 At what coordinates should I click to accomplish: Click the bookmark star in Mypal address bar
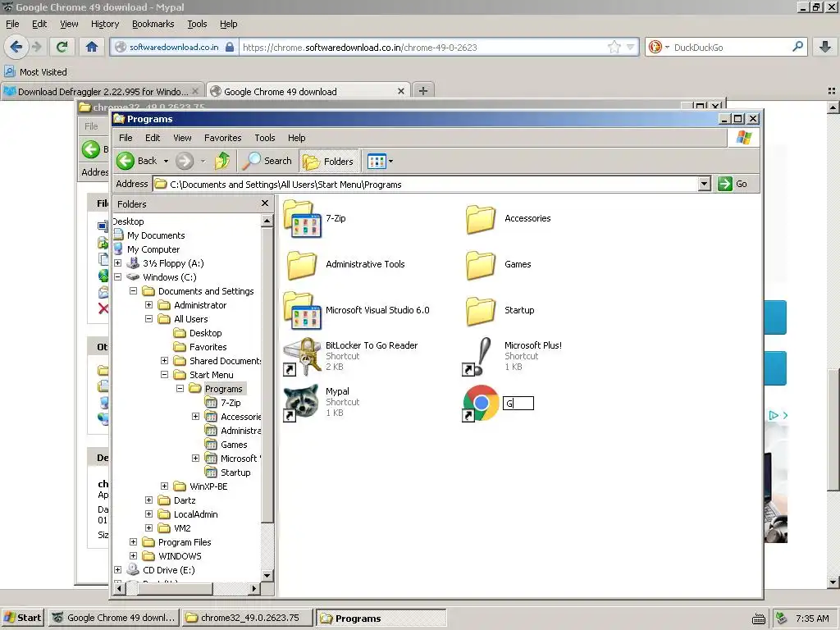[614, 47]
